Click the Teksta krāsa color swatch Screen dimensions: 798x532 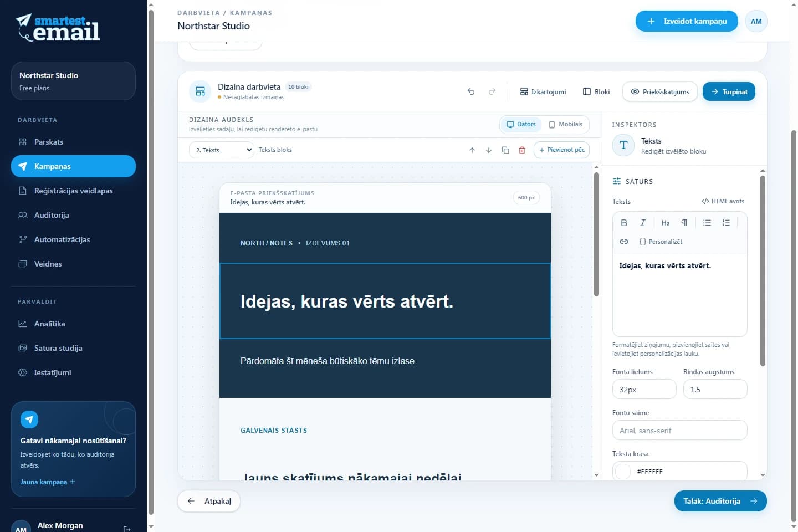[623, 472]
